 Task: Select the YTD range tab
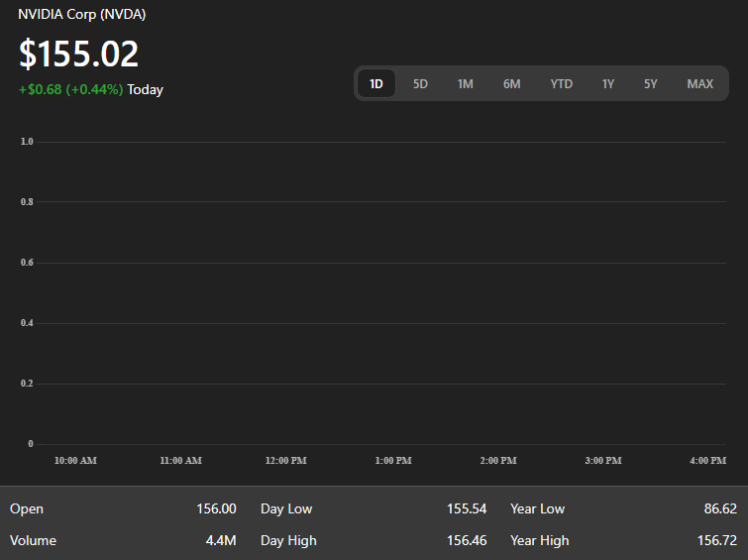point(562,84)
